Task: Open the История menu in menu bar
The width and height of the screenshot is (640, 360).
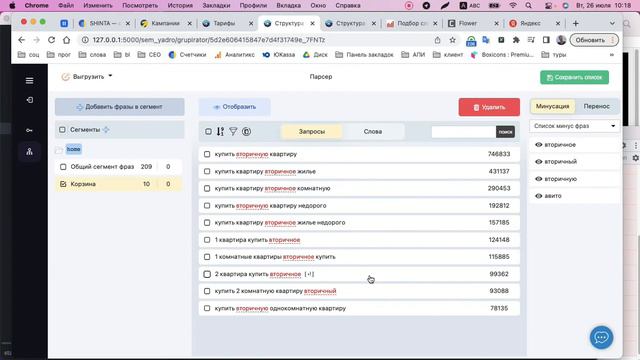Action: (180, 6)
